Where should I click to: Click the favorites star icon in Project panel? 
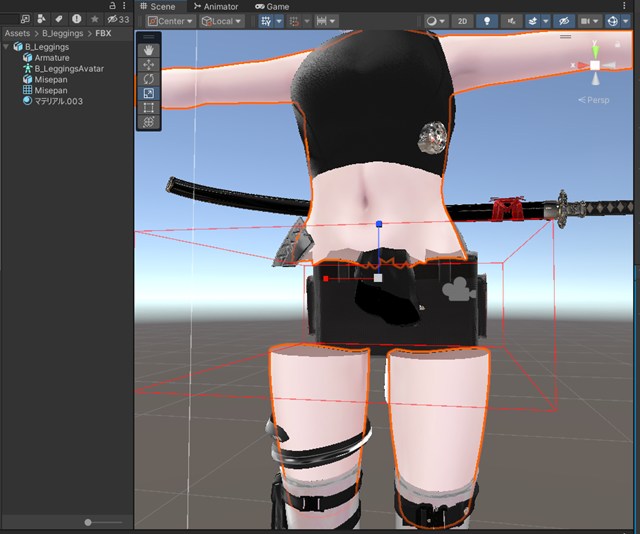[94, 19]
